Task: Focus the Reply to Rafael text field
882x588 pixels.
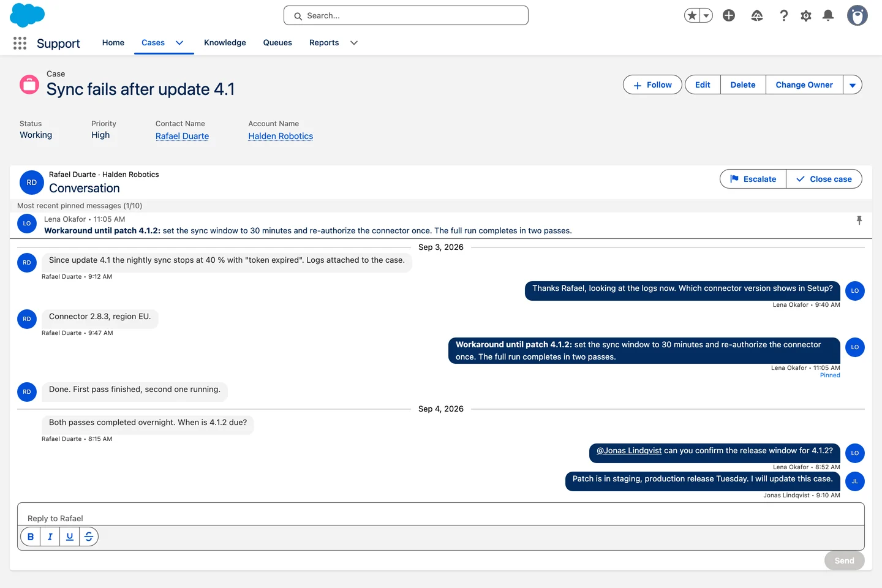Action: click(x=441, y=514)
